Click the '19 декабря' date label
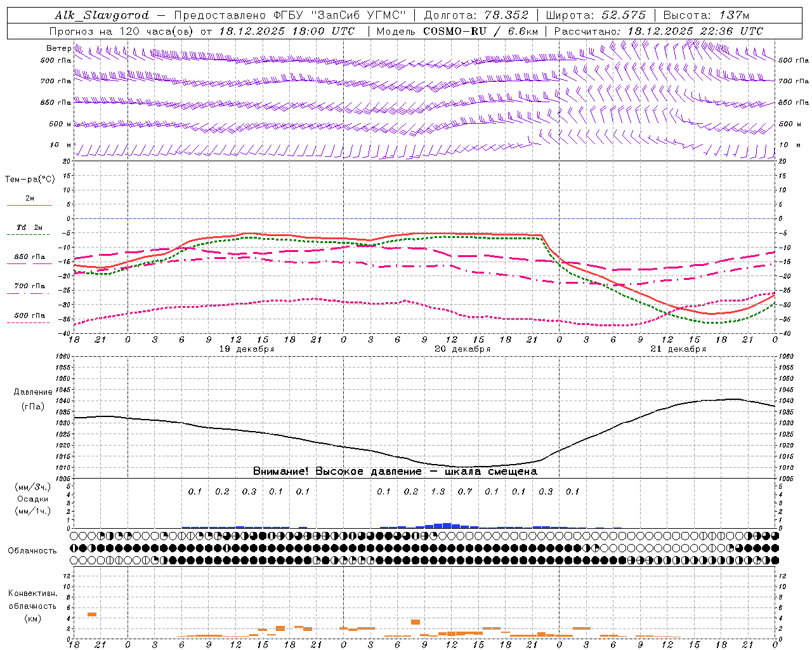 tap(247, 349)
